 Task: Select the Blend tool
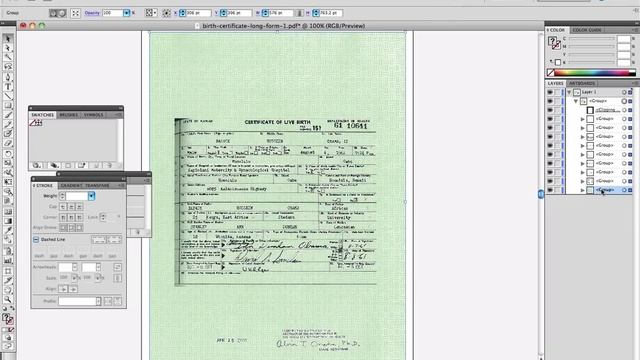point(8,240)
